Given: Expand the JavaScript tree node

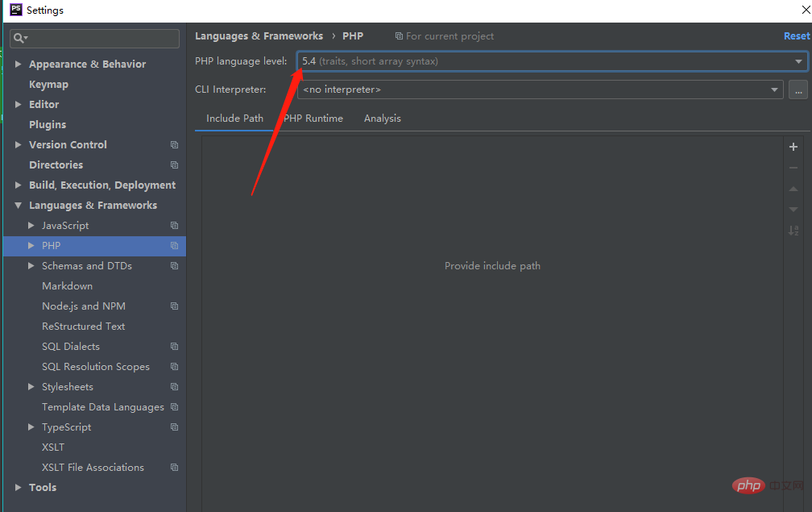Looking at the screenshot, I should (x=31, y=226).
